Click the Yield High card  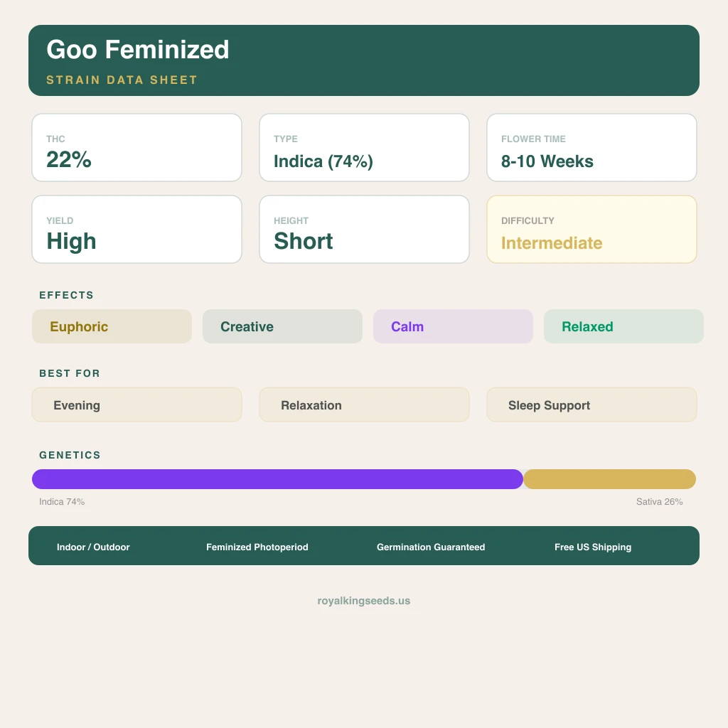(136, 230)
